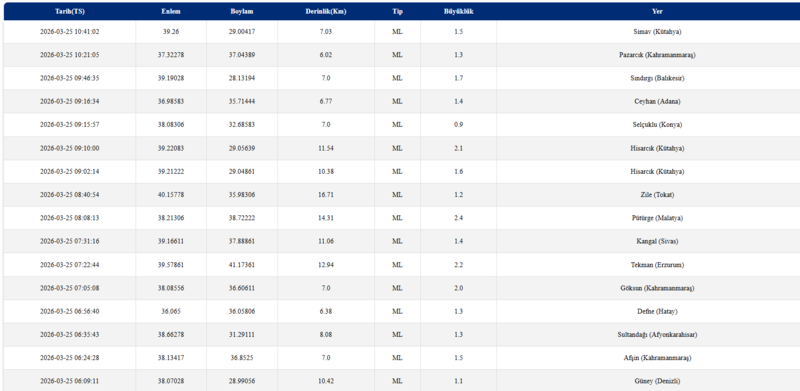Click the longitude value 37.88861

click(242, 241)
